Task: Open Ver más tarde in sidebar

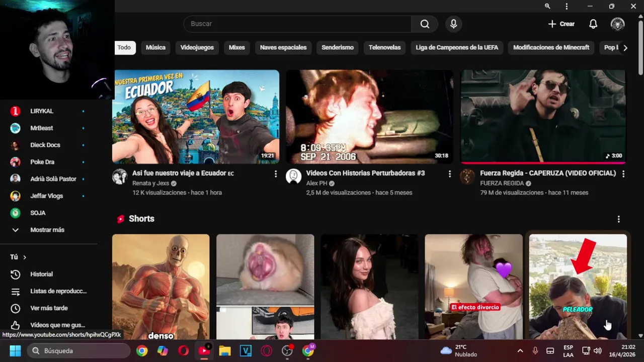Action: 48,308
